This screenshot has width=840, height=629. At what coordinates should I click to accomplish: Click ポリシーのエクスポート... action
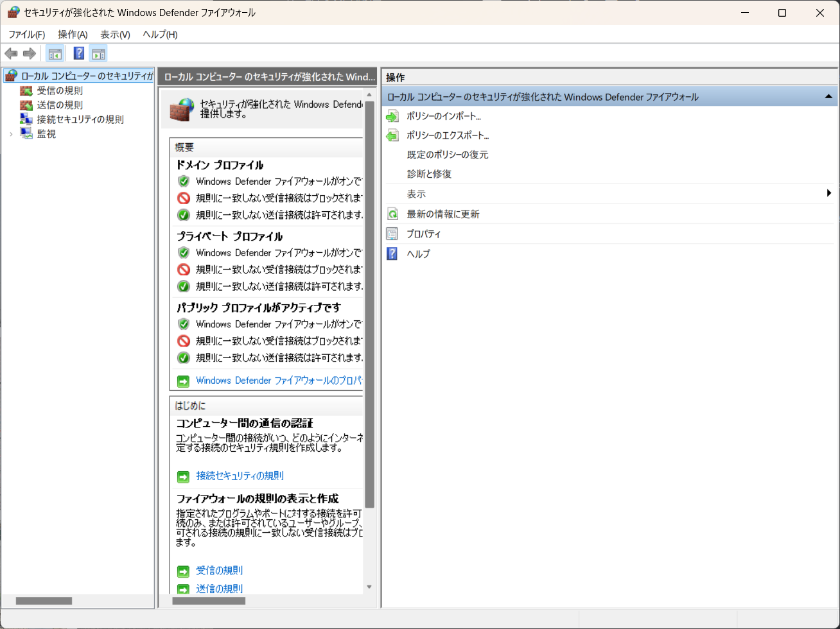(x=448, y=135)
